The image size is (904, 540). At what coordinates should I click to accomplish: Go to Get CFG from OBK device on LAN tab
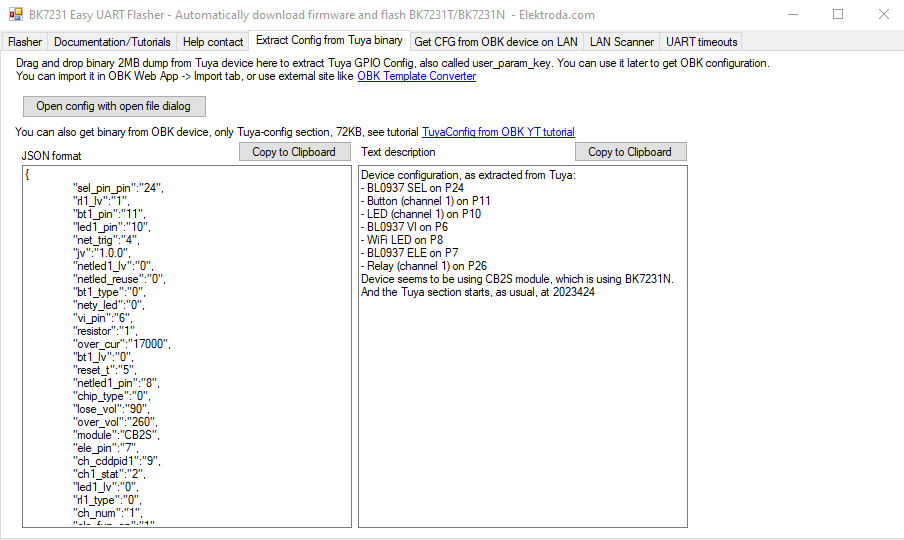[496, 42]
